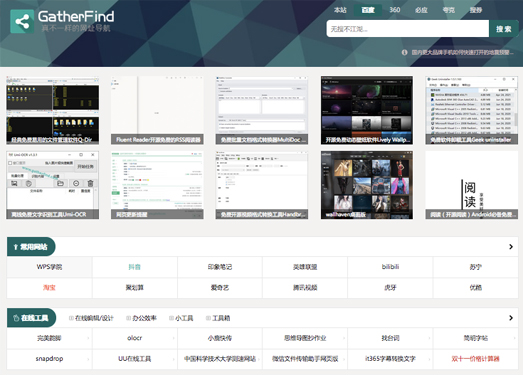523x375 pixels.
Task: Click the info icon beside the announcement
Action: pyautogui.click(x=405, y=52)
